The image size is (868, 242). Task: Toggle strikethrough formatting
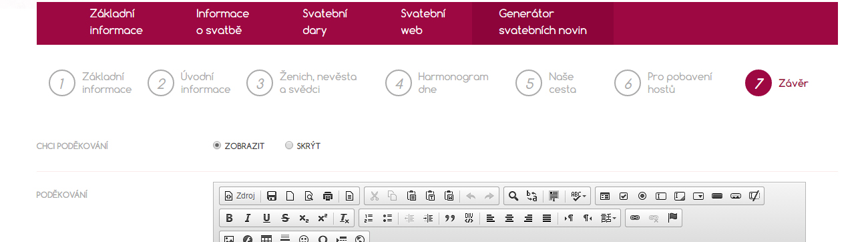click(x=285, y=218)
